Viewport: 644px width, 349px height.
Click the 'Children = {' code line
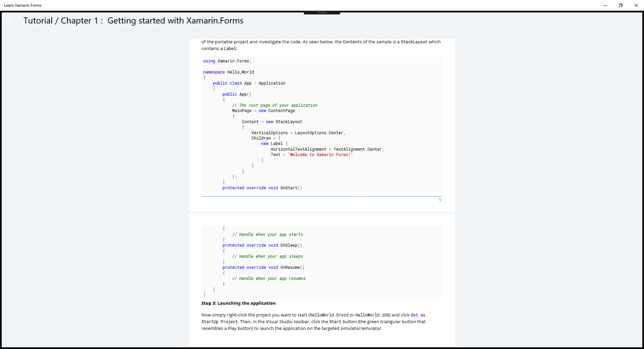(266, 138)
